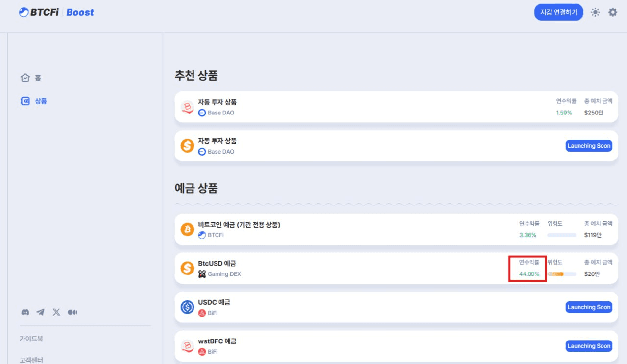
Task: Click the BTCFi Boost logo
Action: point(56,12)
